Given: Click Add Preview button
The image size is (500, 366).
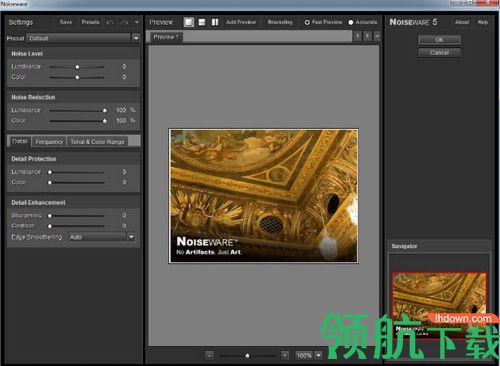Looking at the screenshot, I should point(241,22).
